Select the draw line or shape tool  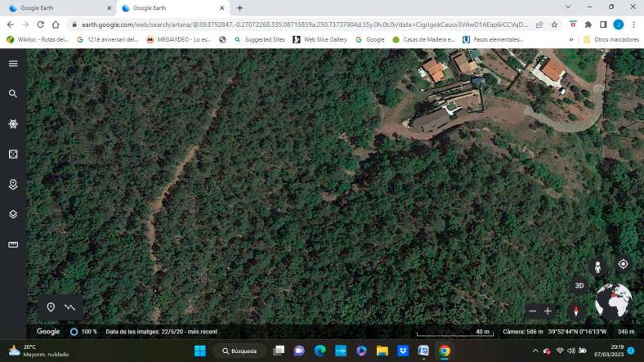70,307
